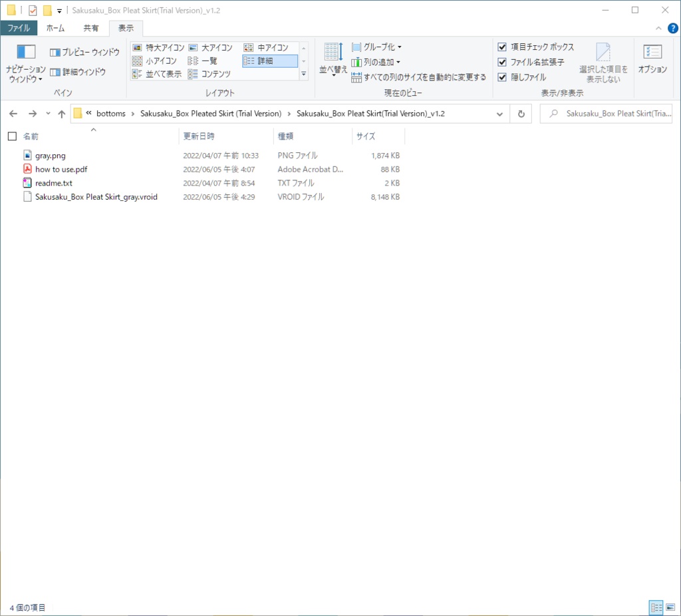Navigate to bottoms in breadcrumb

111,113
